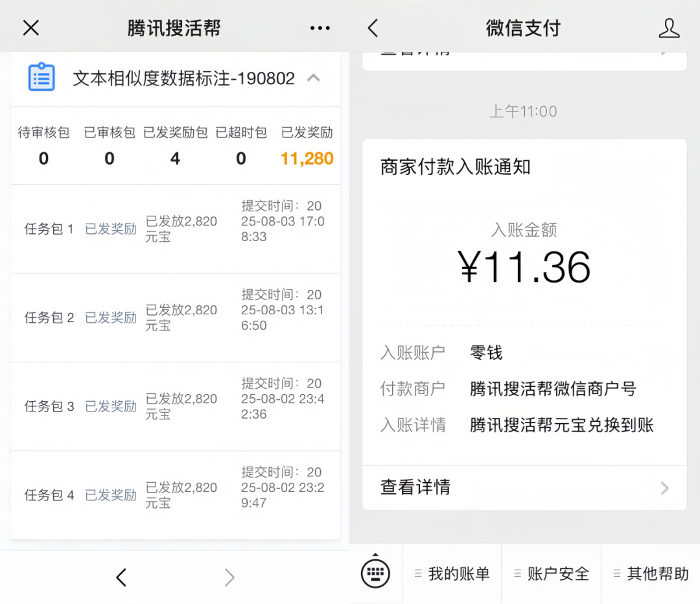This screenshot has width=700, height=604.
Task: Open 查看详情 via its chevron arrow
Action: [x=663, y=488]
